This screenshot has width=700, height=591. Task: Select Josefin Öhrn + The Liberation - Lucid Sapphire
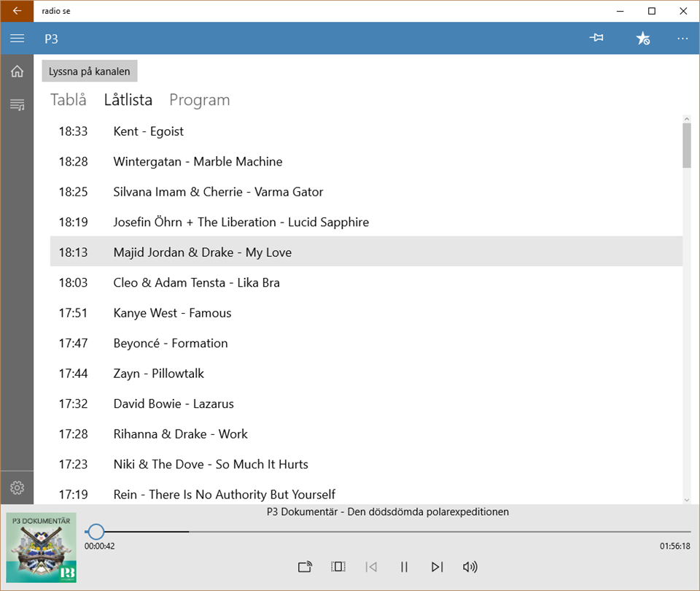(x=366, y=222)
